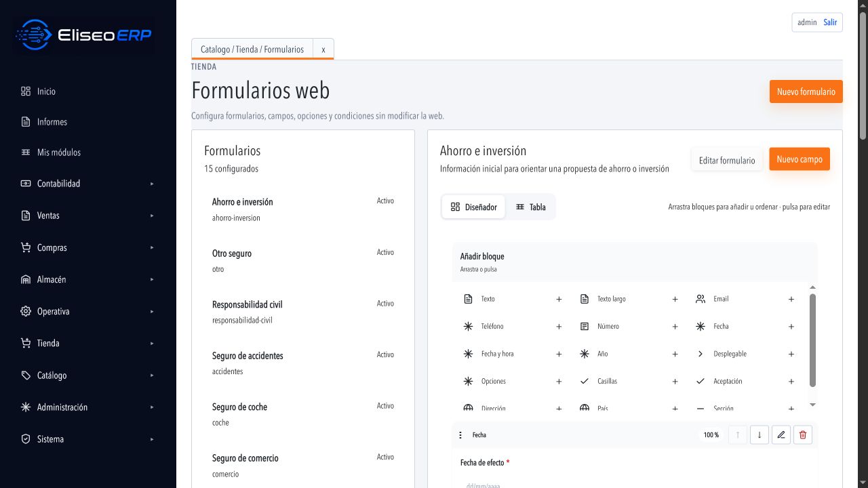The width and height of the screenshot is (868, 488).
Task: Click the 100 % width badge
Action: pos(711,435)
